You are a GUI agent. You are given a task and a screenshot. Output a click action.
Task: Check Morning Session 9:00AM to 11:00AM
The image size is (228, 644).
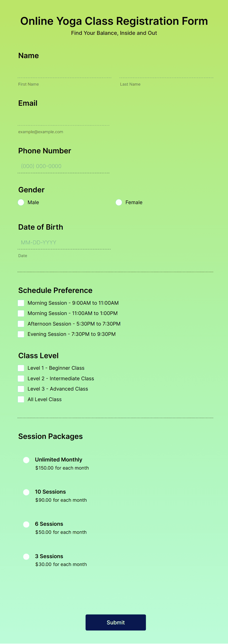pos(21,303)
